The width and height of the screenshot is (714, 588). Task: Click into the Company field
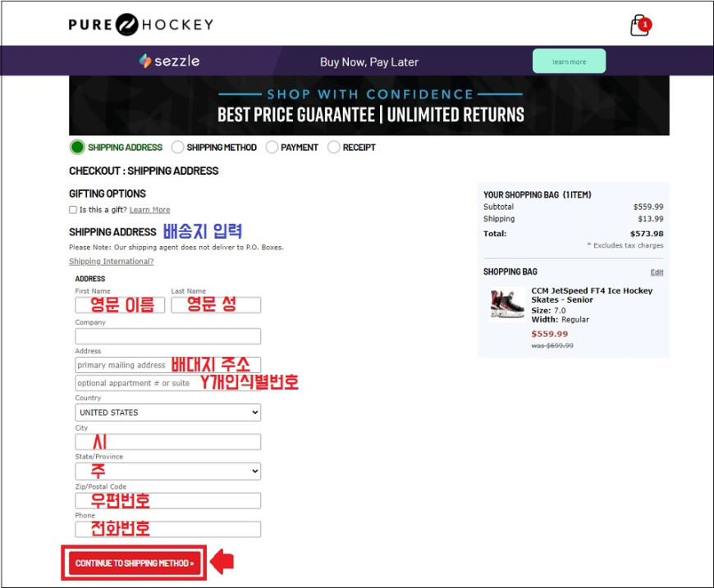pos(168,336)
